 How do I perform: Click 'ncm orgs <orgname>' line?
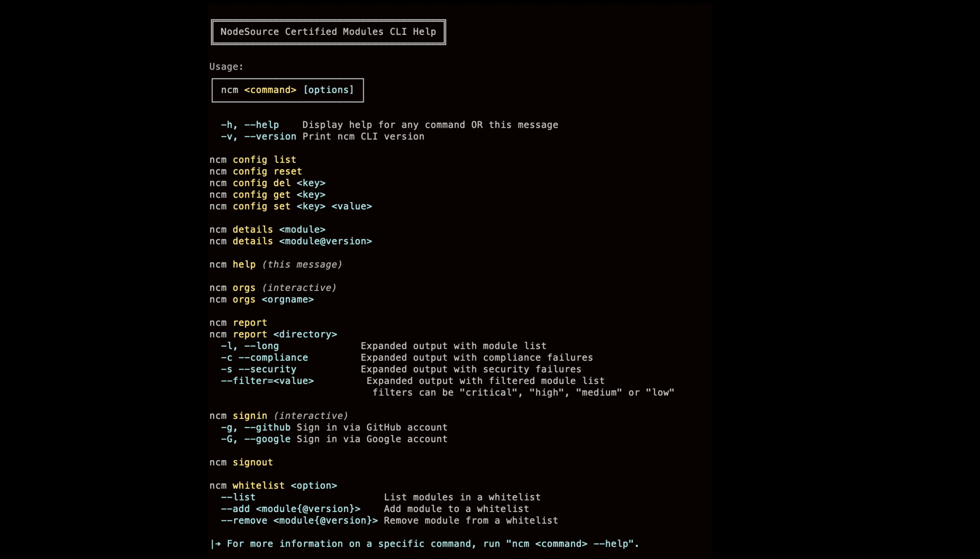[262, 299]
